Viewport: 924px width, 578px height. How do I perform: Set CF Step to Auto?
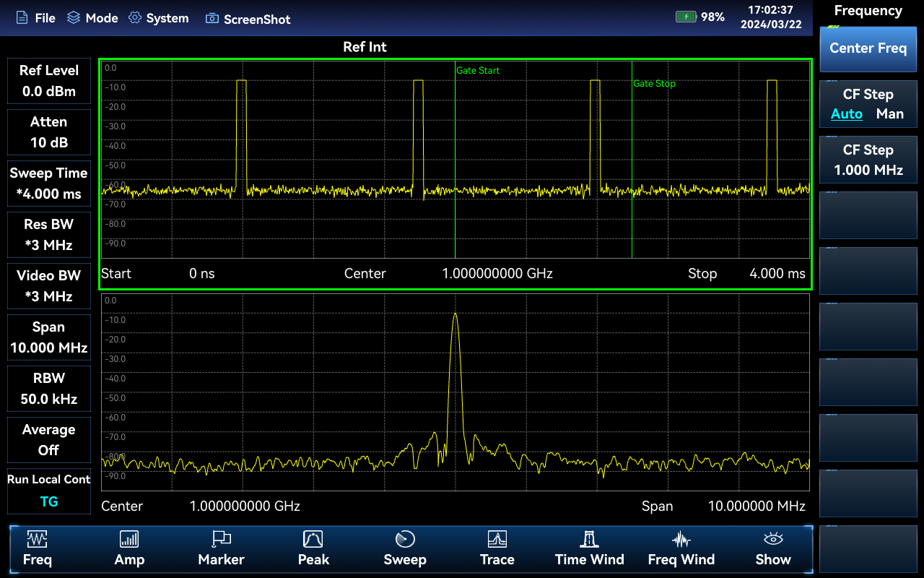(846, 114)
